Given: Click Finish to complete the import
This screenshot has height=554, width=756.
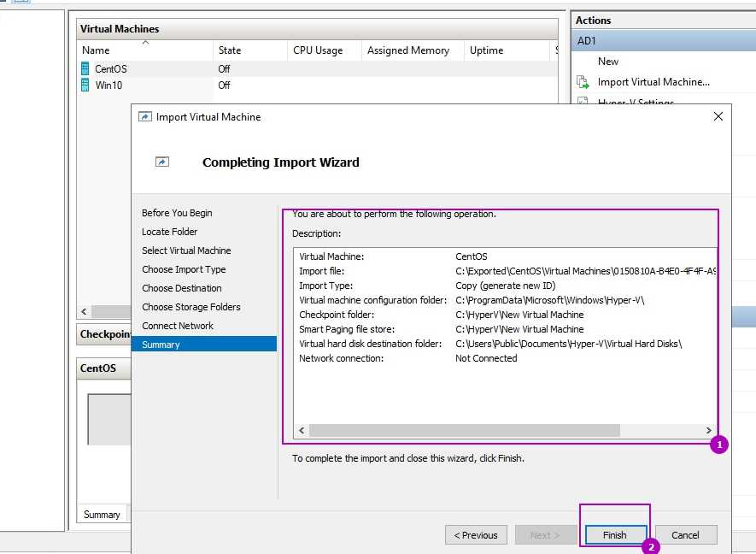Looking at the screenshot, I should click(x=614, y=535).
